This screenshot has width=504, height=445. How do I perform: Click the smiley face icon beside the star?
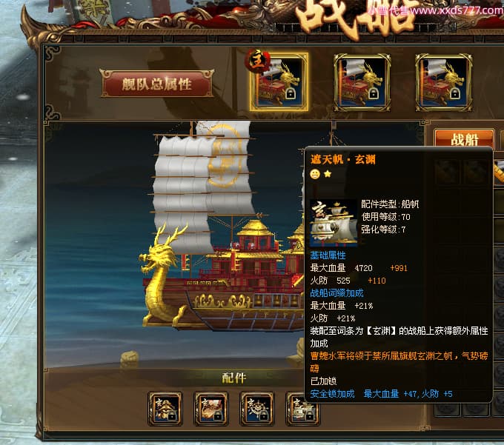(x=315, y=174)
